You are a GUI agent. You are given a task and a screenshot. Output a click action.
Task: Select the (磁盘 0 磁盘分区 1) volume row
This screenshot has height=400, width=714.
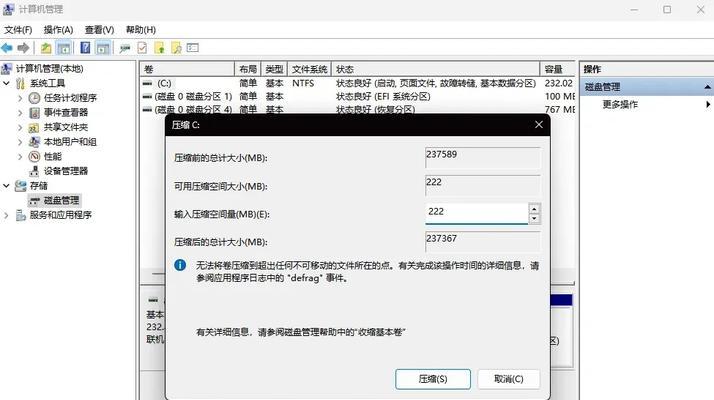coord(357,97)
